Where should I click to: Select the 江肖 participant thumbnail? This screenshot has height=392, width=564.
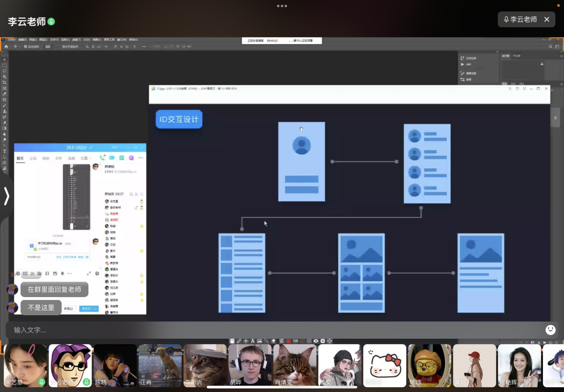(x=160, y=366)
